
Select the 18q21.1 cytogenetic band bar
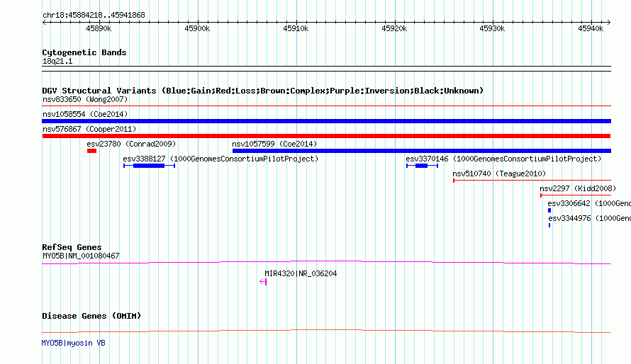(326, 69)
